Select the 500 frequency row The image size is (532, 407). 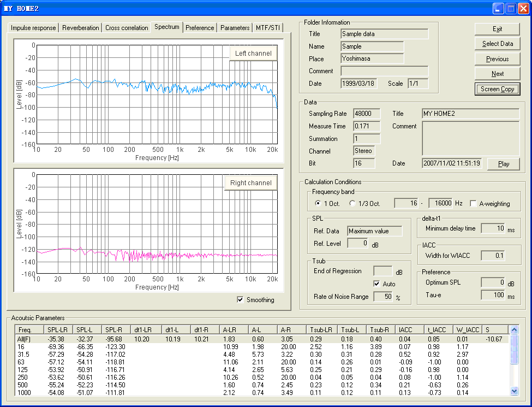262,385
